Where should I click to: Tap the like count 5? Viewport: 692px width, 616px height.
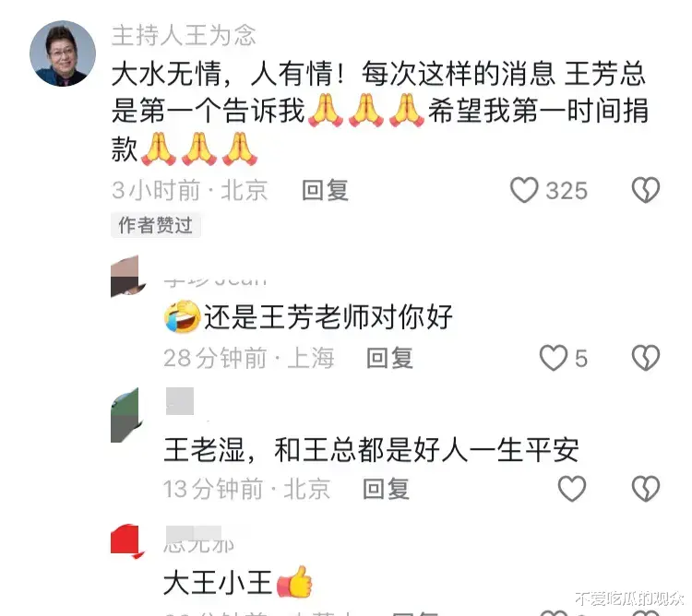coord(581,358)
